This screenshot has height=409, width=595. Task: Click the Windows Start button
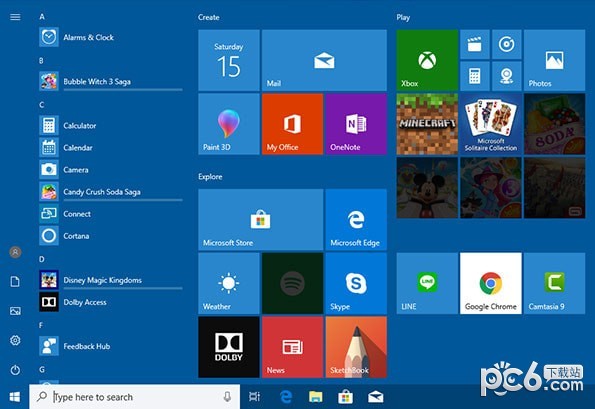(15, 397)
